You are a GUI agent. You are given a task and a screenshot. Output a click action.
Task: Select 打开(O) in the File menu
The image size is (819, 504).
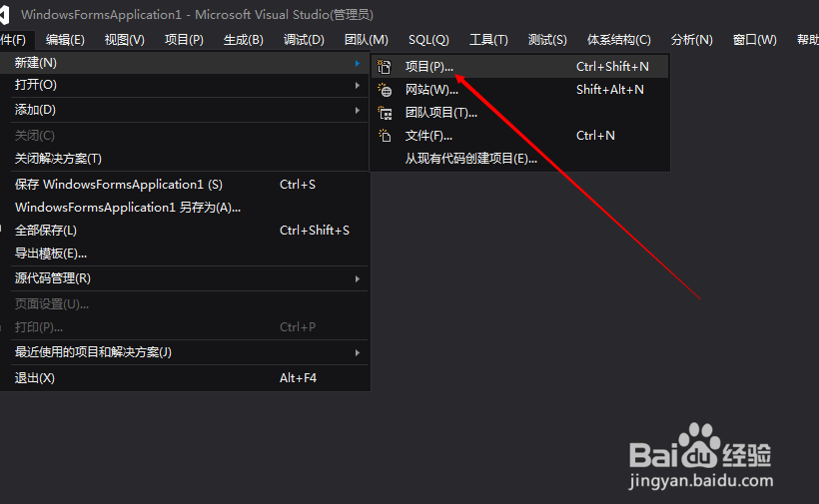(185, 85)
